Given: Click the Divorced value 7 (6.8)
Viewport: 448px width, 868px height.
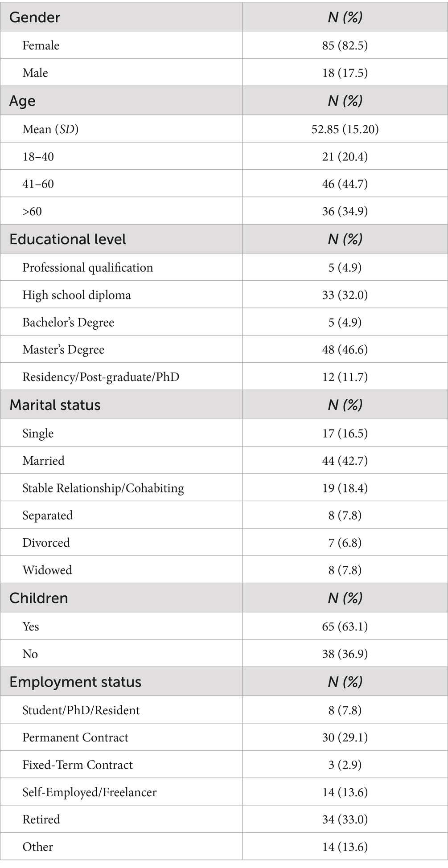Looking at the screenshot, I should (345, 543).
